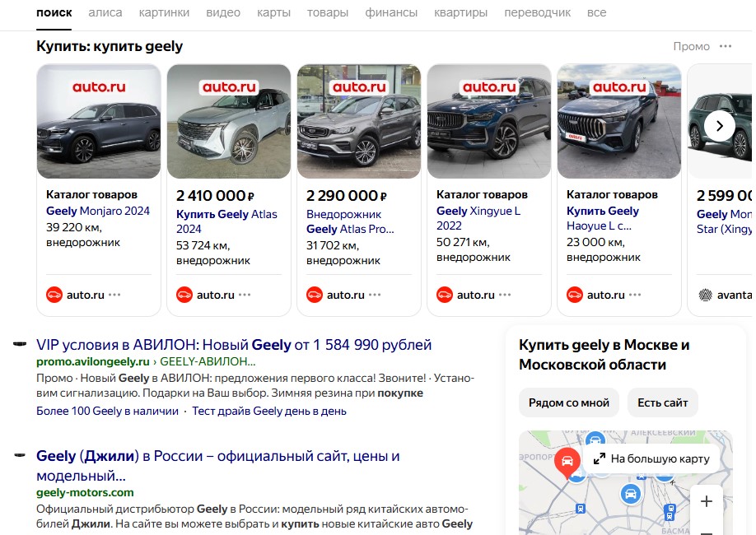Expand the "все" services list
The height and width of the screenshot is (535, 756).
tap(596, 12)
